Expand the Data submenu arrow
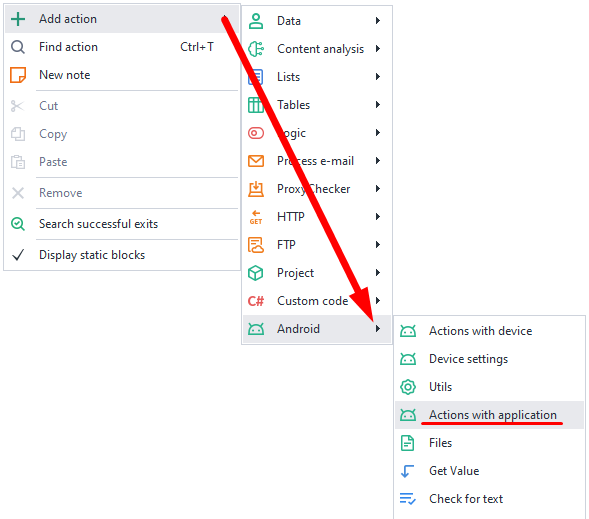This screenshot has height=519, width=589. (378, 21)
